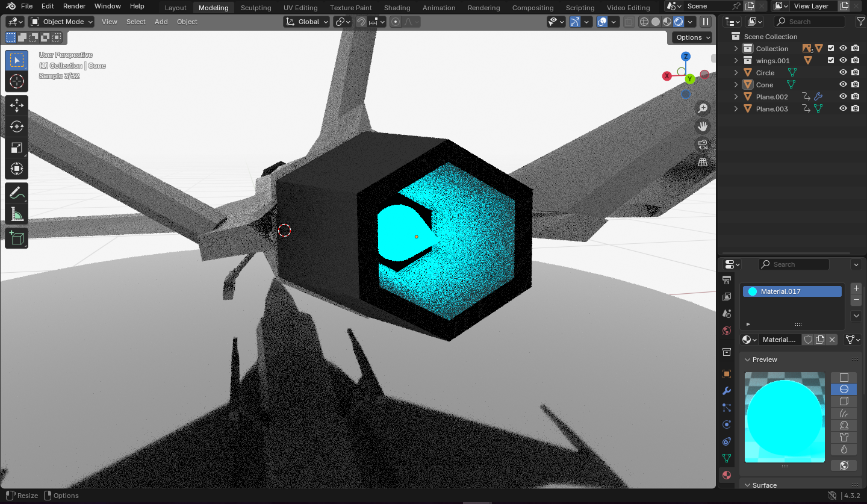Hide the Cone object in viewport
The width and height of the screenshot is (867, 504).
pyautogui.click(x=844, y=85)
